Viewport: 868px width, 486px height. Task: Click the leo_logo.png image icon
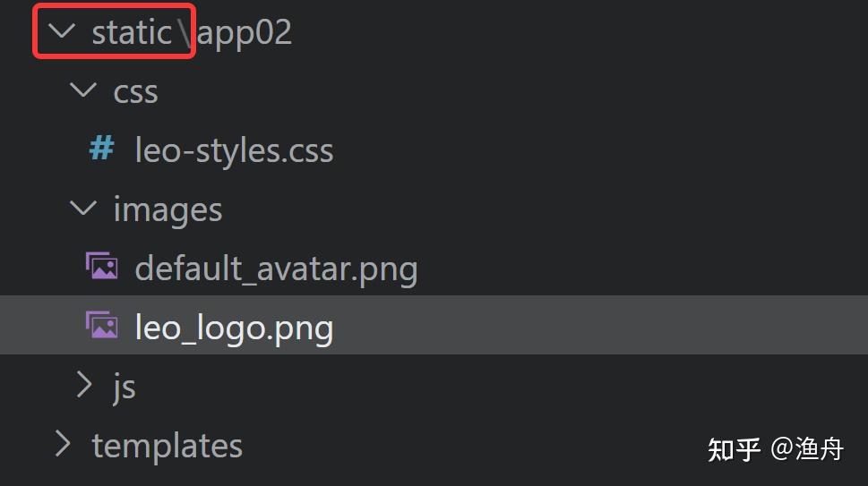pyautogui.click(x=101, y=326)
